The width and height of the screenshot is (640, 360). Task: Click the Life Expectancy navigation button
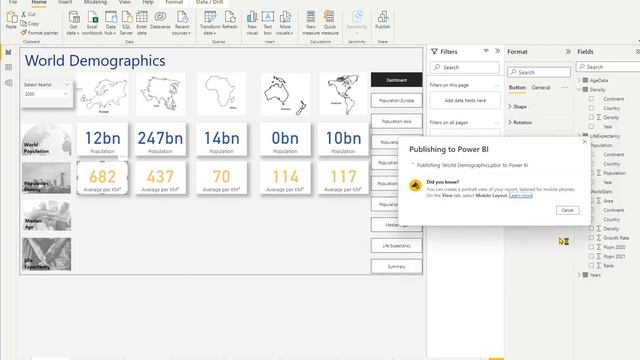point(396,246)
